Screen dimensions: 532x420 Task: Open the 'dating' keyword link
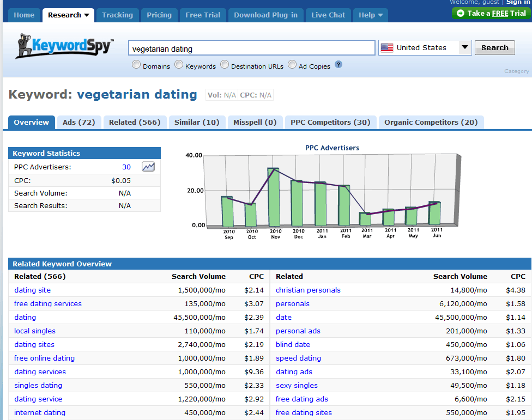[25, 318]
